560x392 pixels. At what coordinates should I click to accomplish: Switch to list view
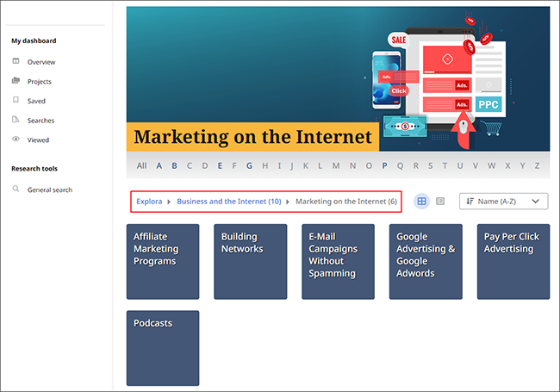tap(440, 202)
